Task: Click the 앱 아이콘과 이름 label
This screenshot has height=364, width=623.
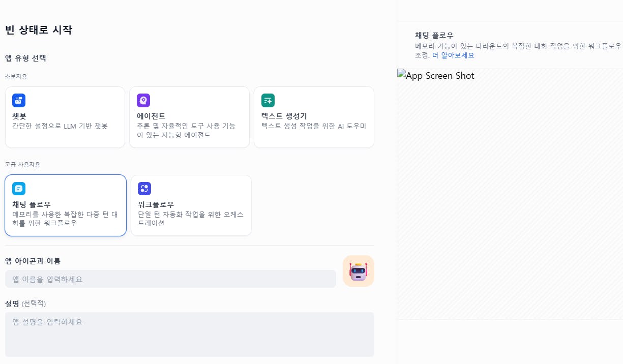Action: tap(33, 261)
